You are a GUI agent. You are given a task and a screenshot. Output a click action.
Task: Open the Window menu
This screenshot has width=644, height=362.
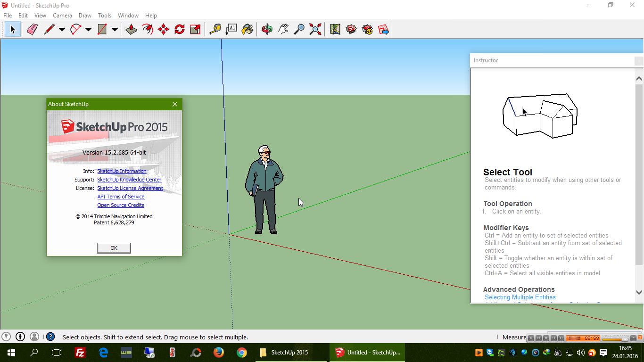[x=128, y=16]
